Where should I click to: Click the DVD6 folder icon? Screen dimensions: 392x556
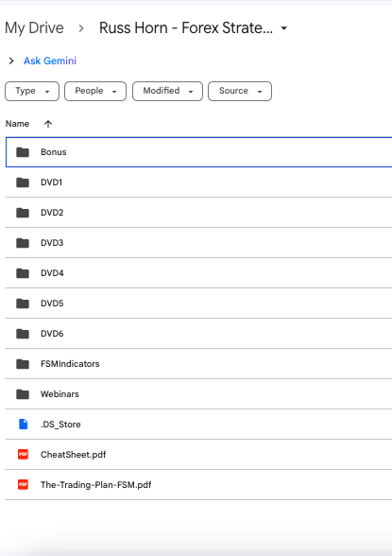[x=23, y=334]
